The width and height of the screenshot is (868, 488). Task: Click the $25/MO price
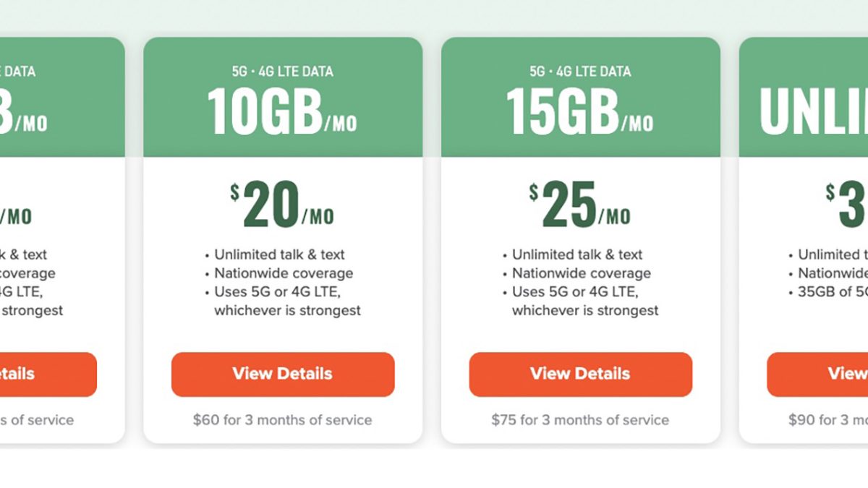580,205
